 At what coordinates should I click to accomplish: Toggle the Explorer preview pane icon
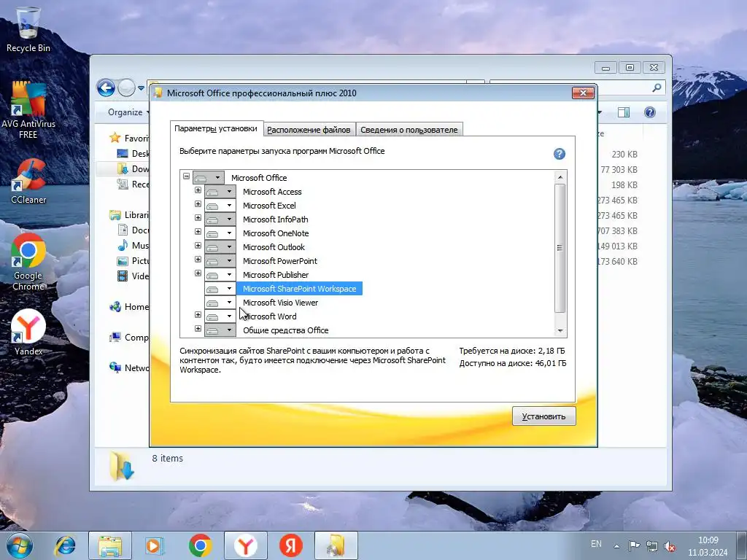623,112
